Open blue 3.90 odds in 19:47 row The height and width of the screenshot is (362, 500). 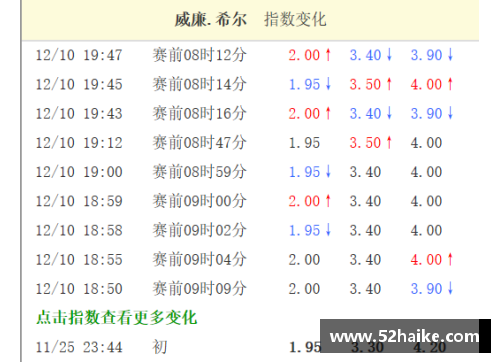tap(426, 55)
